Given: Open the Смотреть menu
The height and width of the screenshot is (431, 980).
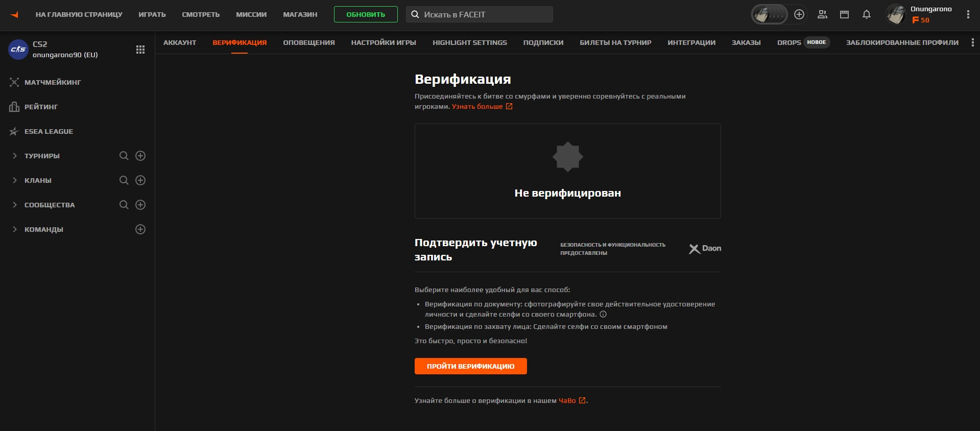Looking at the screenshot, I should [x=201, y=14].
